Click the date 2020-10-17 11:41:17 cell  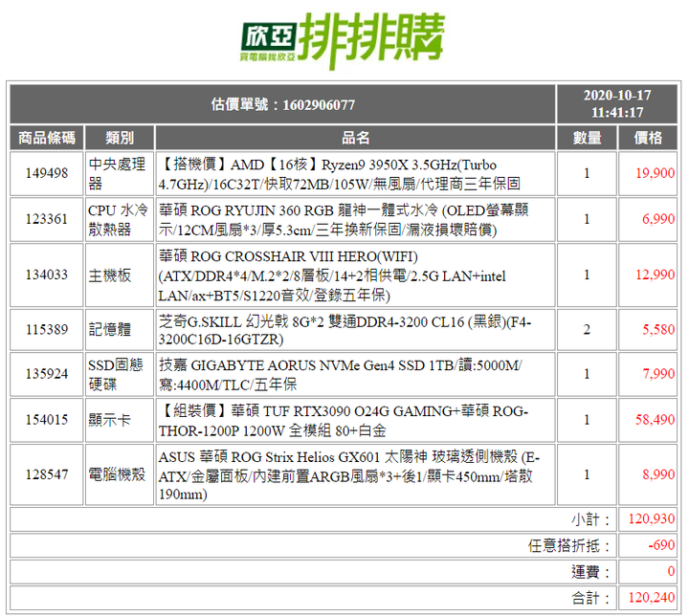coord(617,103)
